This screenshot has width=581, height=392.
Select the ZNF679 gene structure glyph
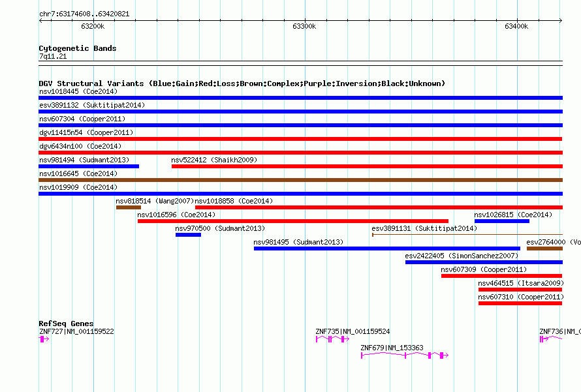point(405,355)
